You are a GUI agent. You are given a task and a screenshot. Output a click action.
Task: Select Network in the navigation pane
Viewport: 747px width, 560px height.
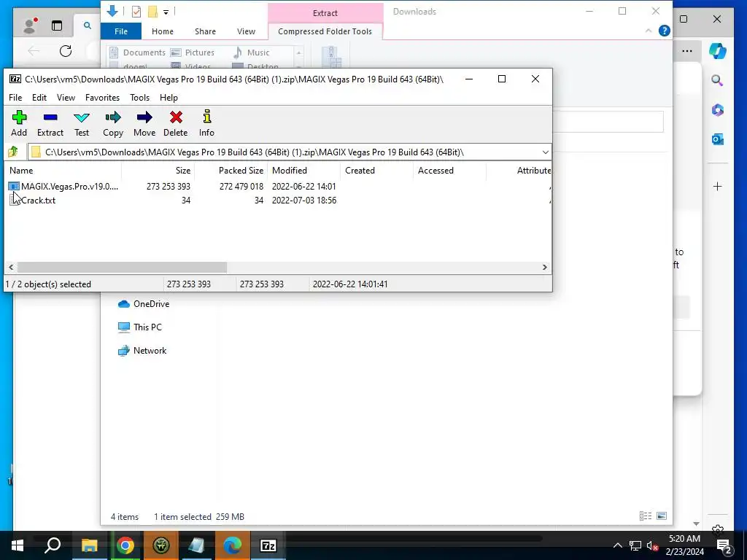point(142,351)
